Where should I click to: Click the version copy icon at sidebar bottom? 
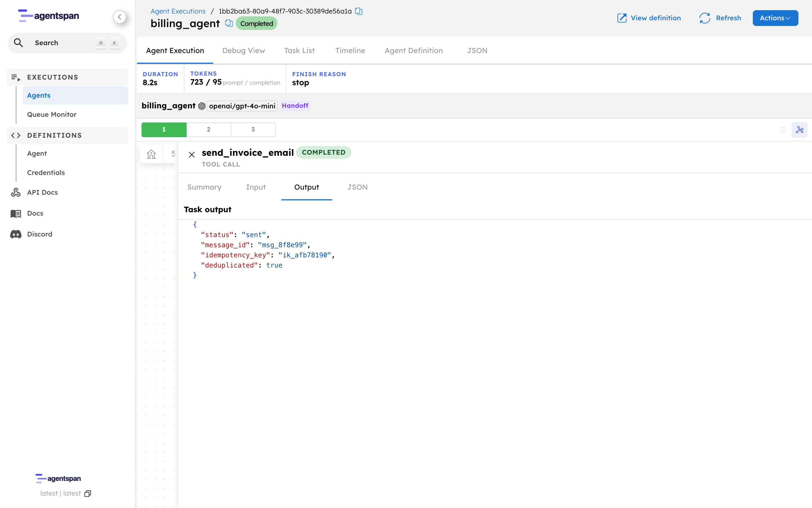[88, 493]
